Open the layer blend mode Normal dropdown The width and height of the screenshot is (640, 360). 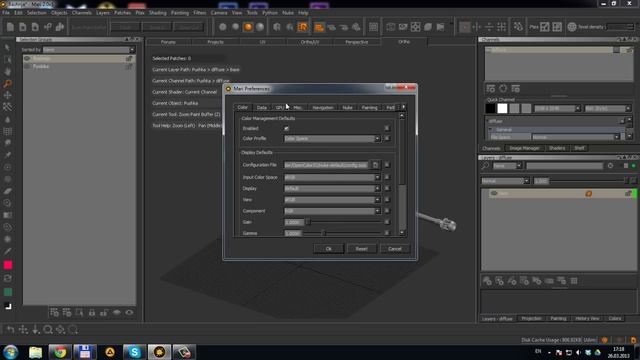coord(505,181)
